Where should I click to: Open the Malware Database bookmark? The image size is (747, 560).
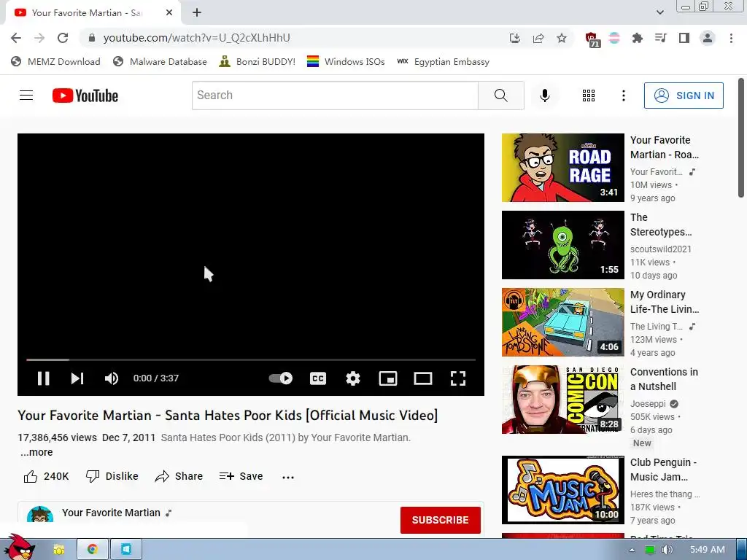pos(160,61)
